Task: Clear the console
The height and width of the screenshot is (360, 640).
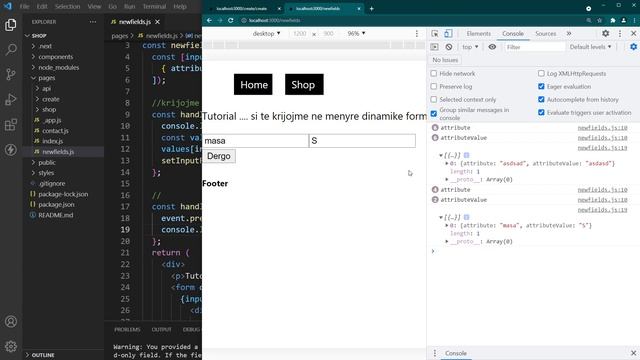Action: click(x=449, y=47)
